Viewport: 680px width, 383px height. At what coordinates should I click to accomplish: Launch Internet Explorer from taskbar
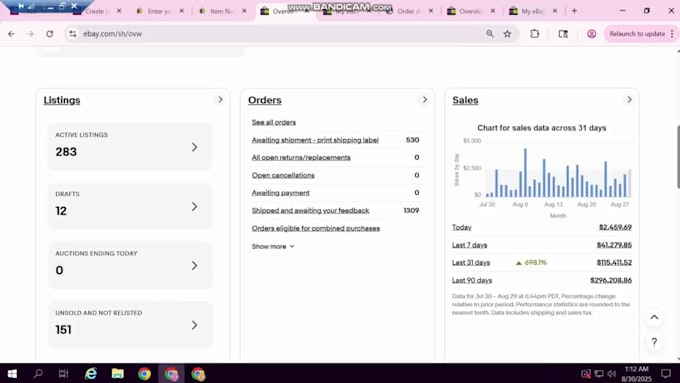(91, 373)
